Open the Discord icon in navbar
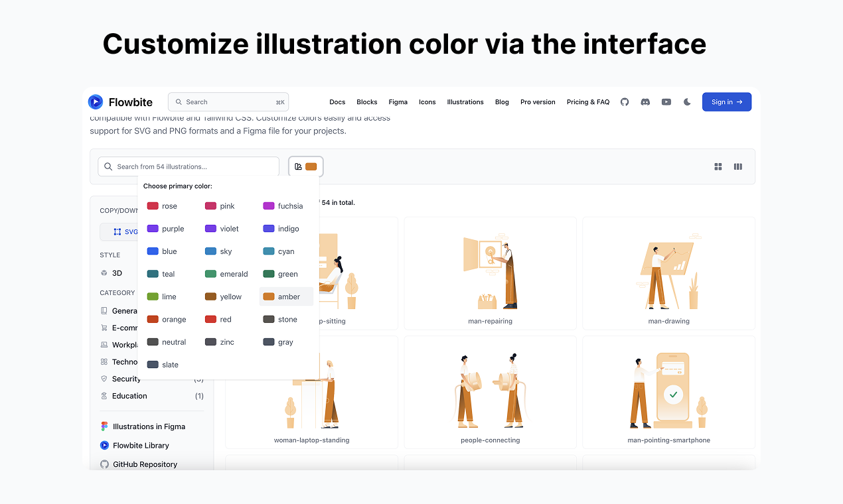This screenshot has width=843, height=504. click(645, 102)
